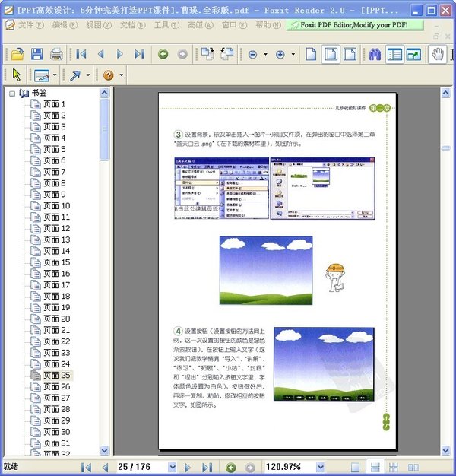This screenshot has width=456, height=476.
Task: Click bookmarks panel scroll down arrow
Action: pos(104,450)
